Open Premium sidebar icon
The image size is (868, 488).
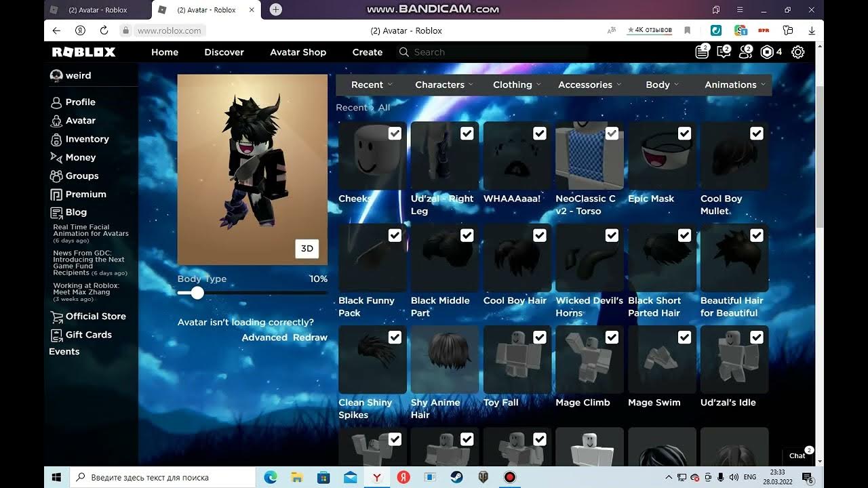coord(56,194)
